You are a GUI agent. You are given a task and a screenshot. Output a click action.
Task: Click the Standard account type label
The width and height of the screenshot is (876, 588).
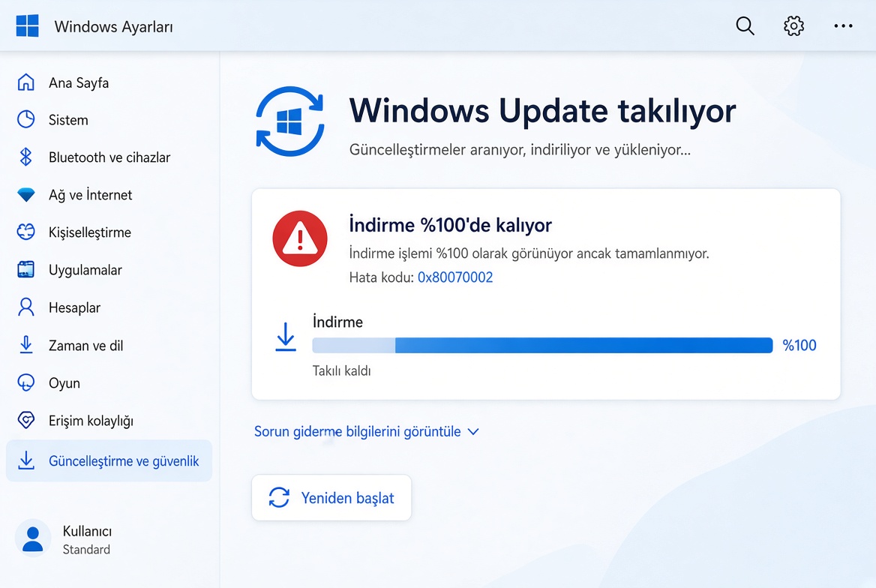(x=86, y=550)
